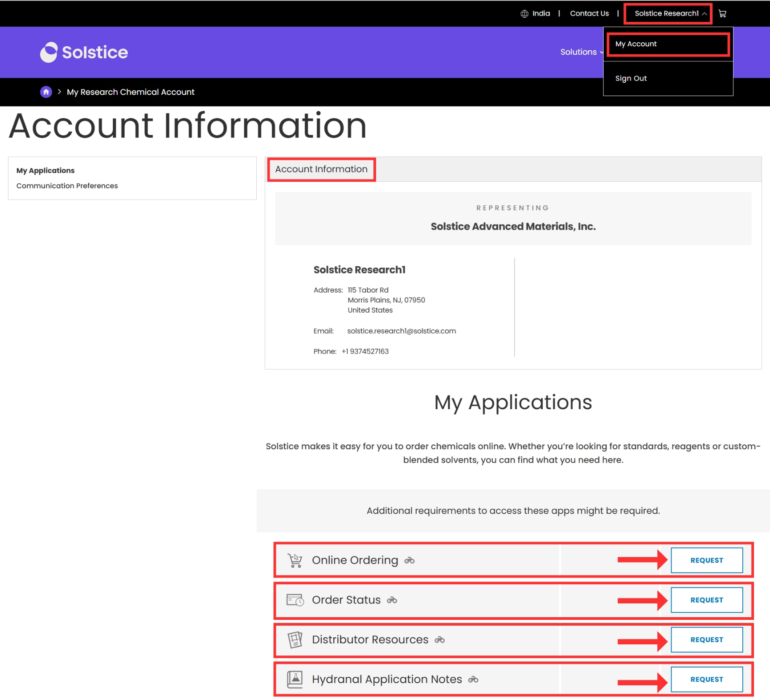This screenshot has height=700, width=770.
Task: Change region by clicking India
Action: pos(541,14)
